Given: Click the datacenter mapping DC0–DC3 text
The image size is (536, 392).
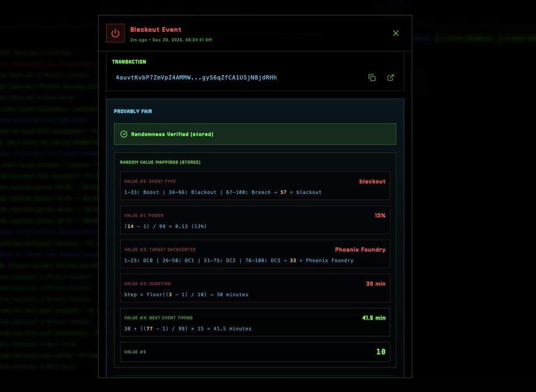Looking at the screenshot, I should [x=239, y=260].
